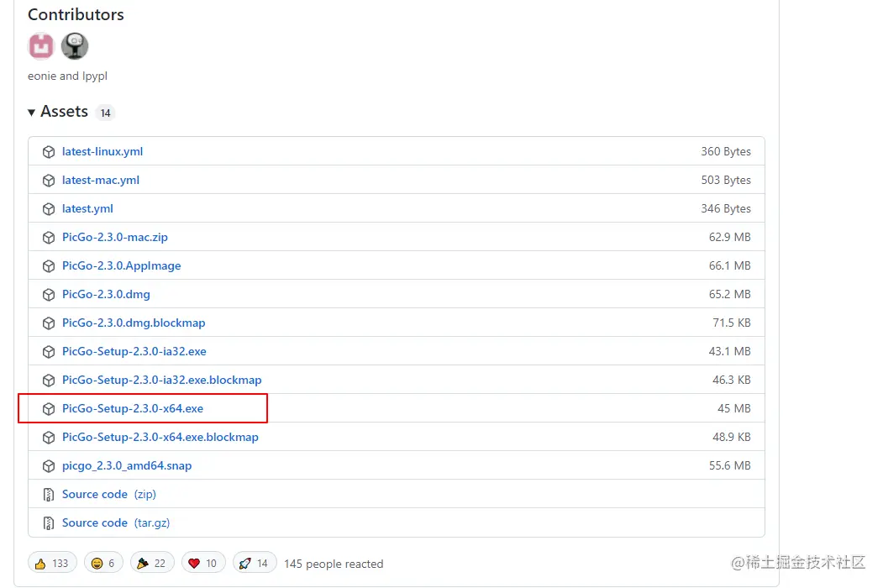The image size is (883, 588).
Task: Download picgo_2.3.0_amd64.snap
Action: [127, 466]
